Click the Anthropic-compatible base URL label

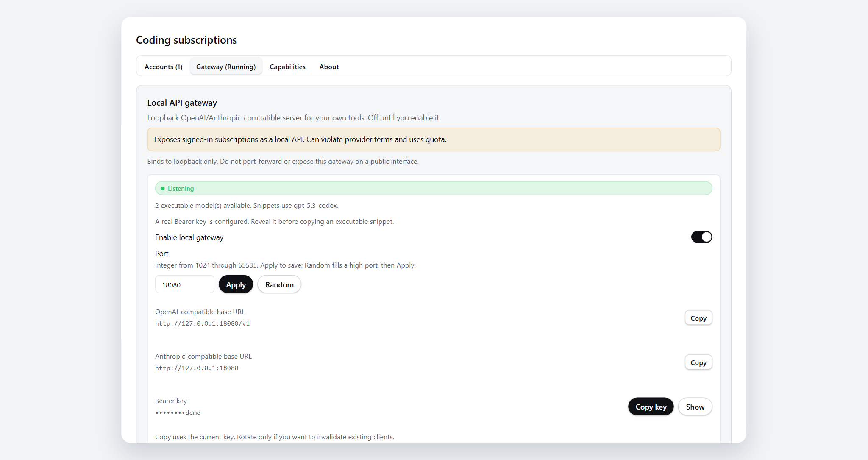click(203, 357)
